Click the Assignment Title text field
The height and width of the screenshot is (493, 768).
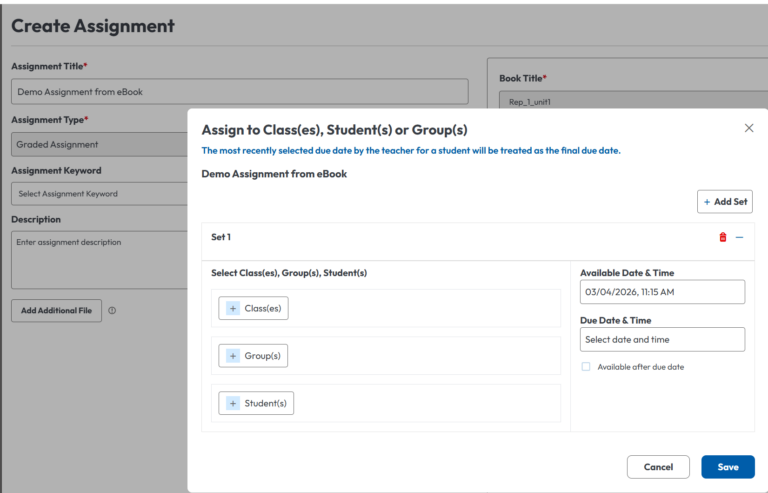239,92
